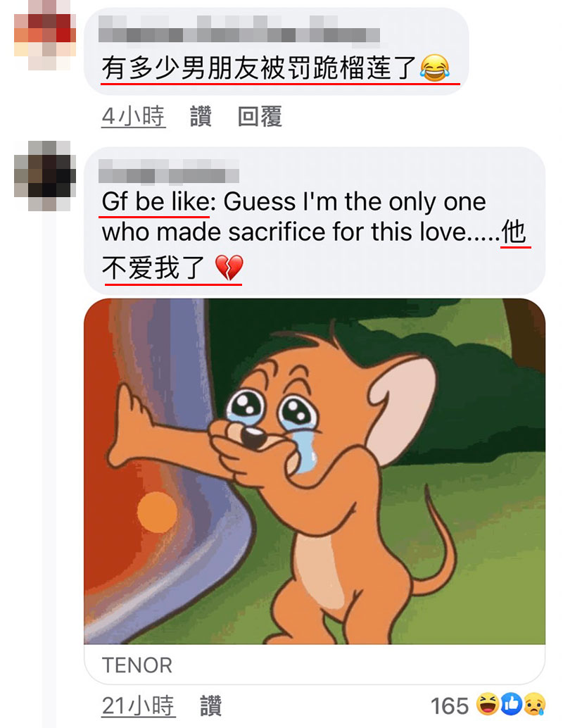Click the broken heart emoji in second comment
The image size is (563, 728).
coord(229,268)
